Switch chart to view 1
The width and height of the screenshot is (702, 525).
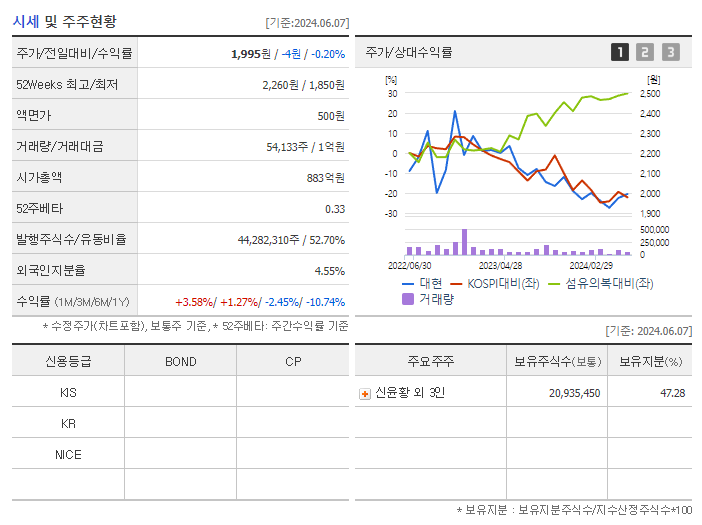click(x=620, y=52)
